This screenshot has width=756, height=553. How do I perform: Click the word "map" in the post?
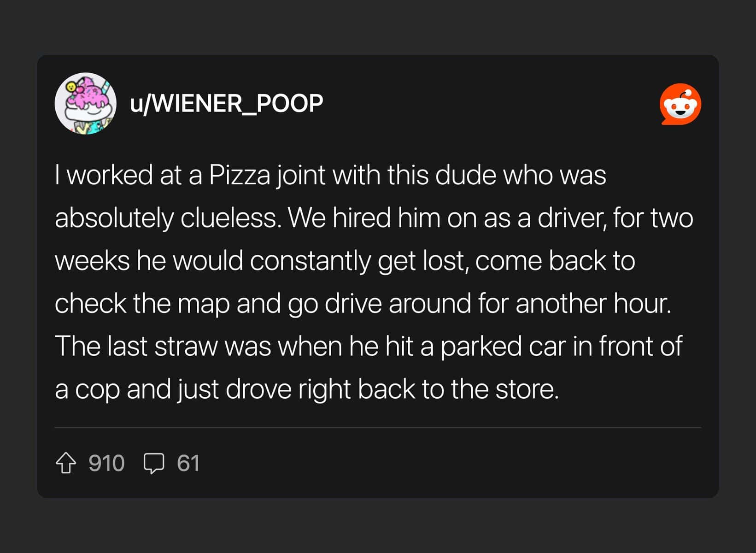(x=203, y=304)
